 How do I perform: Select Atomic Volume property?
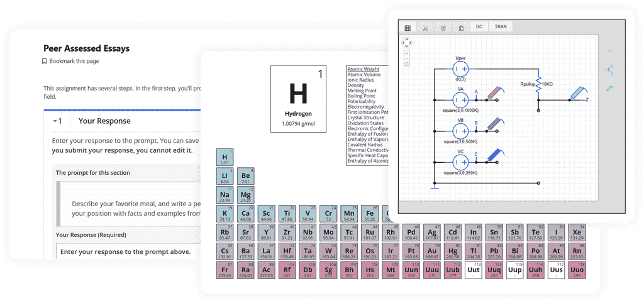pyautogui.click(x=364, y=75)
